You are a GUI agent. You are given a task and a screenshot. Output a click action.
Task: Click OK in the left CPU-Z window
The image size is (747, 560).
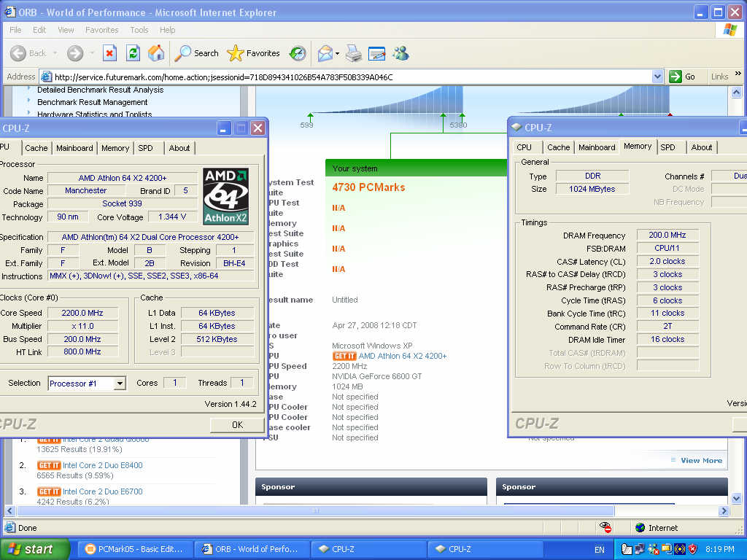coord(237,425)
